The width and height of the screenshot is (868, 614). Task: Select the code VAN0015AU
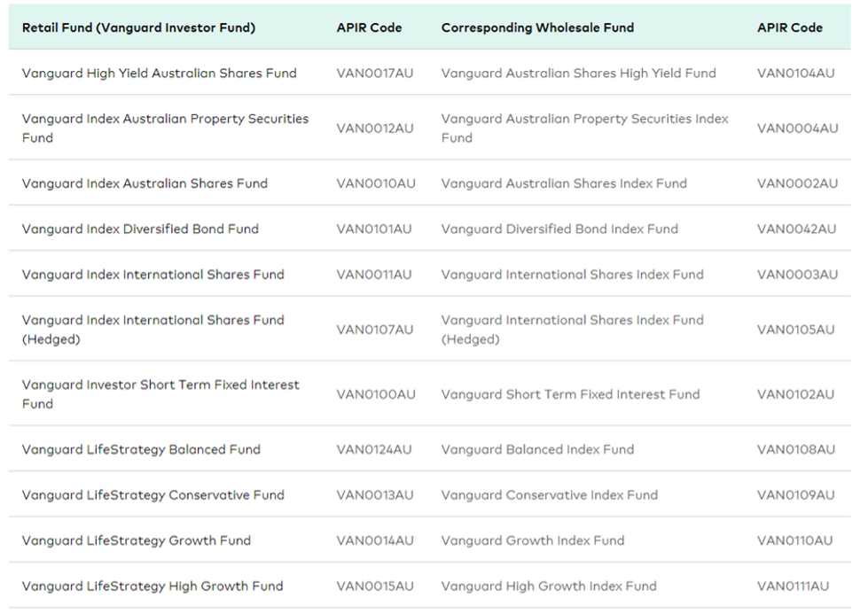[375, 586]
